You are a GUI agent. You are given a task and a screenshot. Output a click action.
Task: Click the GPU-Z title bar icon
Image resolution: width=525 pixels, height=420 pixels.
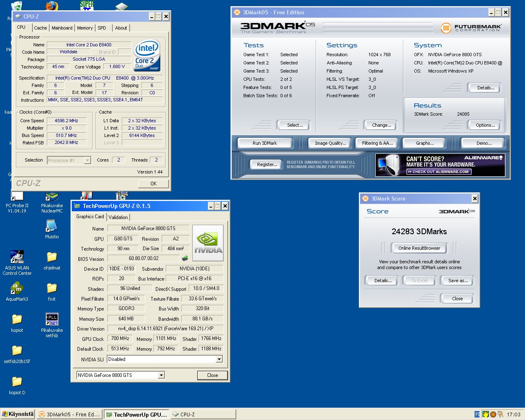pos(77,206)
